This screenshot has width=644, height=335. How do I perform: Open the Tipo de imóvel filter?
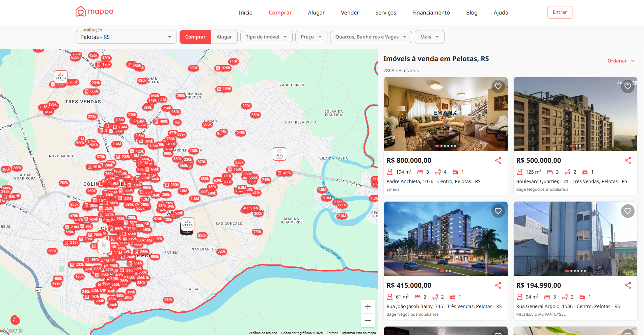266,37
